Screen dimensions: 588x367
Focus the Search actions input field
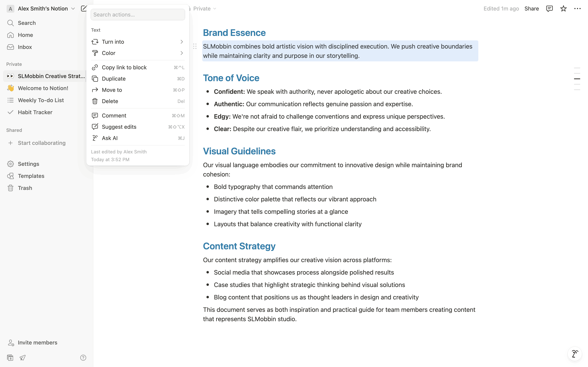137,15
